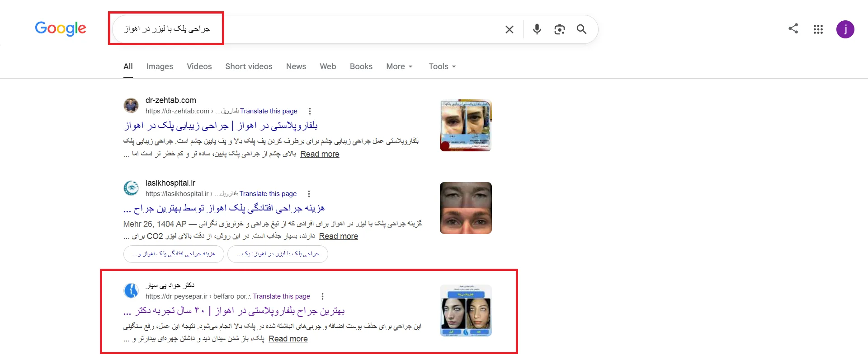Open Google Lens image search

point(559,29)
